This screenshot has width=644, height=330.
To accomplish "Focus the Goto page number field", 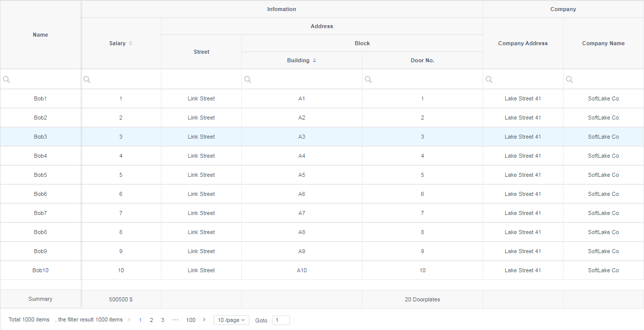I will (x=281, y=320).
